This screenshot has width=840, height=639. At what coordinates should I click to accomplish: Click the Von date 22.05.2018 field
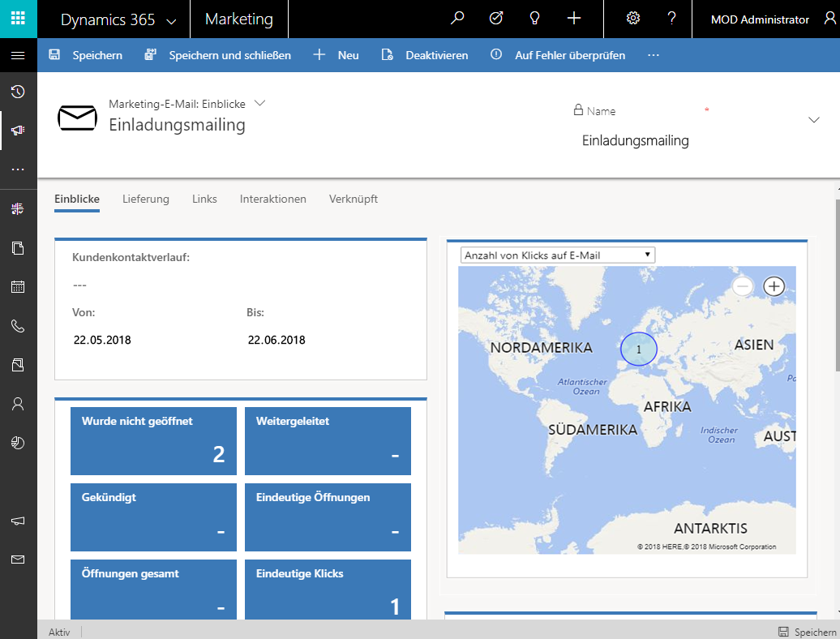(102, 340)
